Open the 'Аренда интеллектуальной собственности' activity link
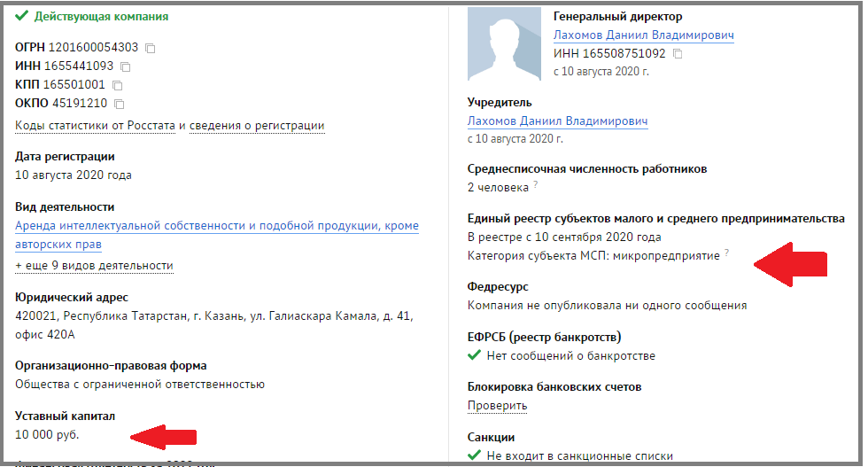 [216, 226]
